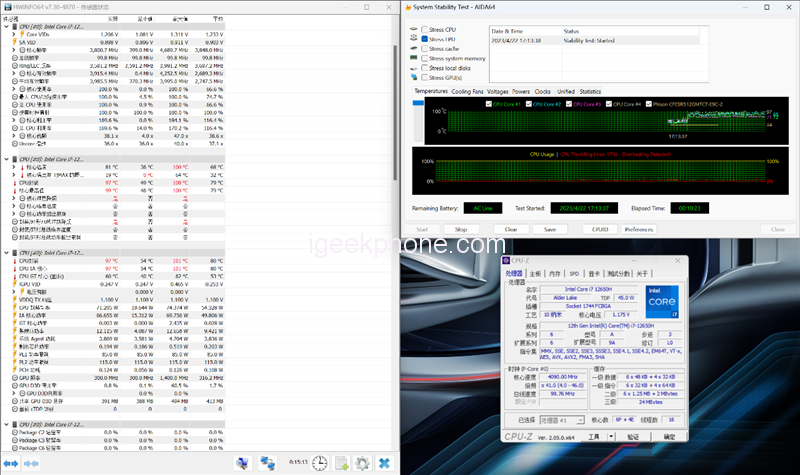Click the HWiNFO settings gear icon
The width and height of the screenshot is (800, 475).
pyautogui.click(x=361, y=463)
